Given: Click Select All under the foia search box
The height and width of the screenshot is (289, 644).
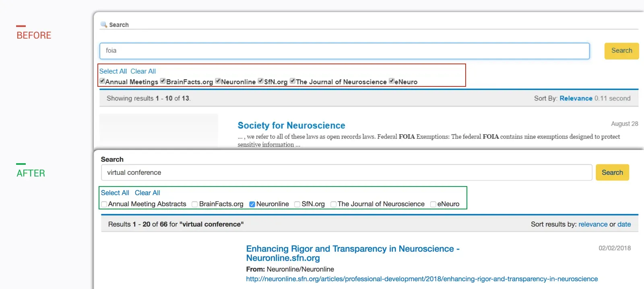Looking at the screenshot, I should 113,71.
